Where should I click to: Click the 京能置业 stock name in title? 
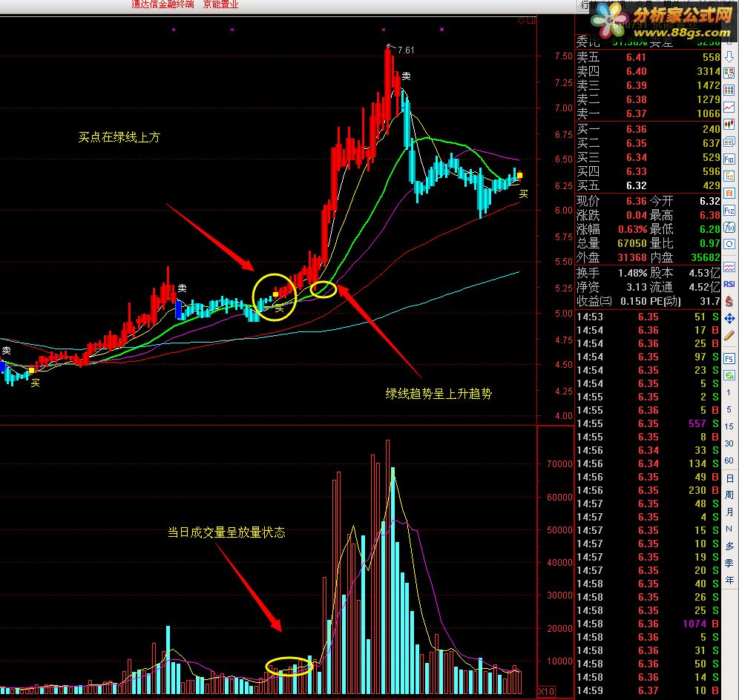(220, 4)
